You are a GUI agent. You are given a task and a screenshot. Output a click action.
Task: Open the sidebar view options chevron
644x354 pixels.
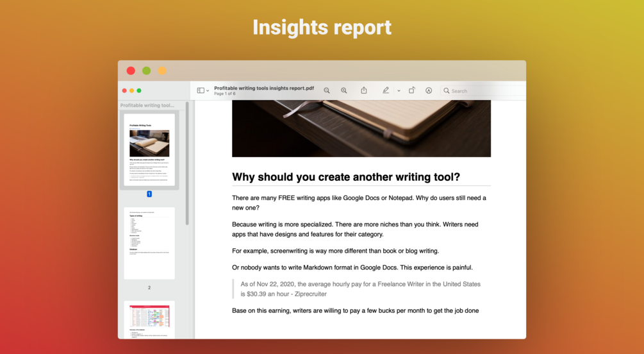coord(208,91)
